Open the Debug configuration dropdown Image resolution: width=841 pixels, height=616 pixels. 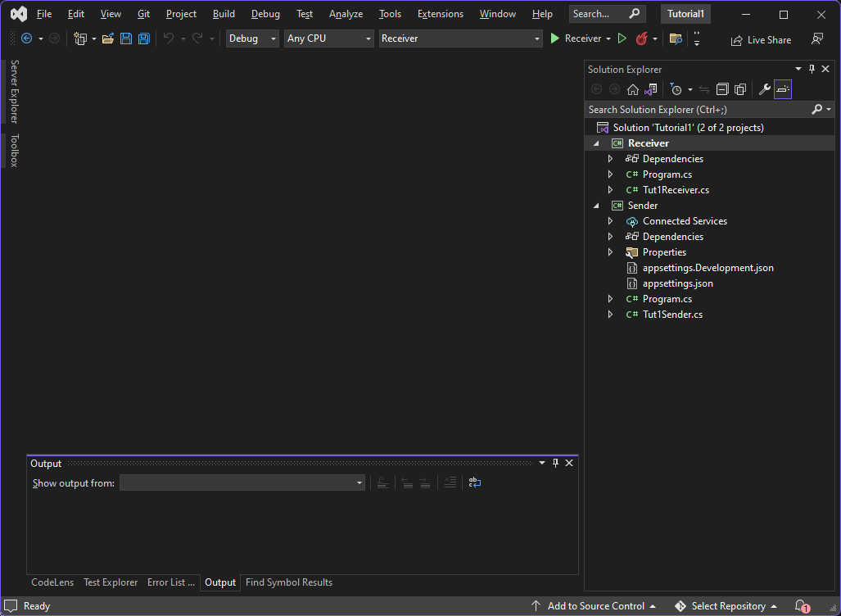[252, 38]
